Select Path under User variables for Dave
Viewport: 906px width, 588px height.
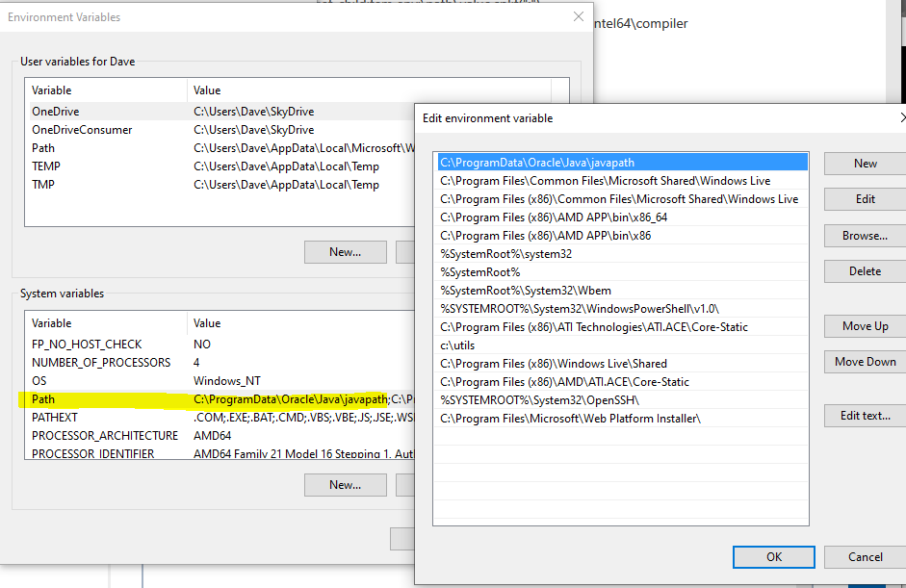click(43, 148)
